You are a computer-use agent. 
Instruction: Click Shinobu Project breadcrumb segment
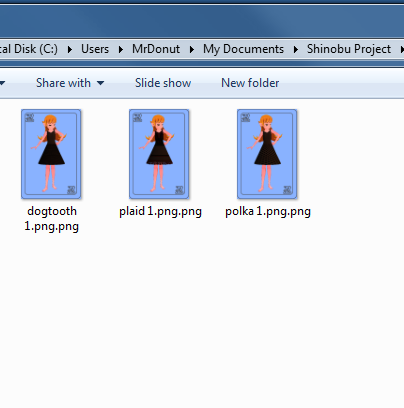coord(349,49)
